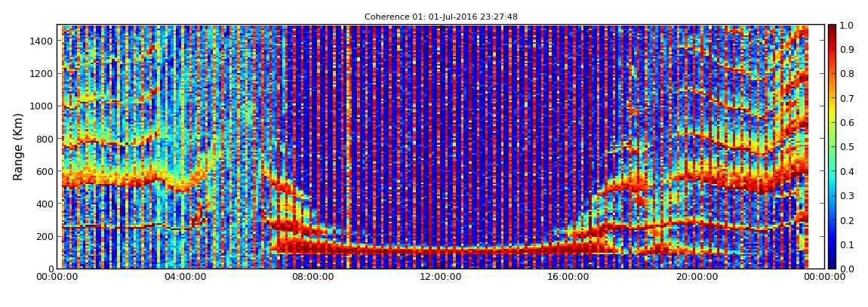Viewport: 868px width, 307px height.
Task: Click the 600 tick label on the range axis
Action: 45,171
